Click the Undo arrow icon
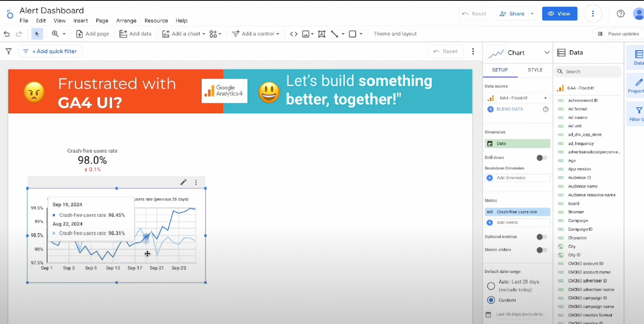Screen dimensions: 644x324 coord(7,34)
